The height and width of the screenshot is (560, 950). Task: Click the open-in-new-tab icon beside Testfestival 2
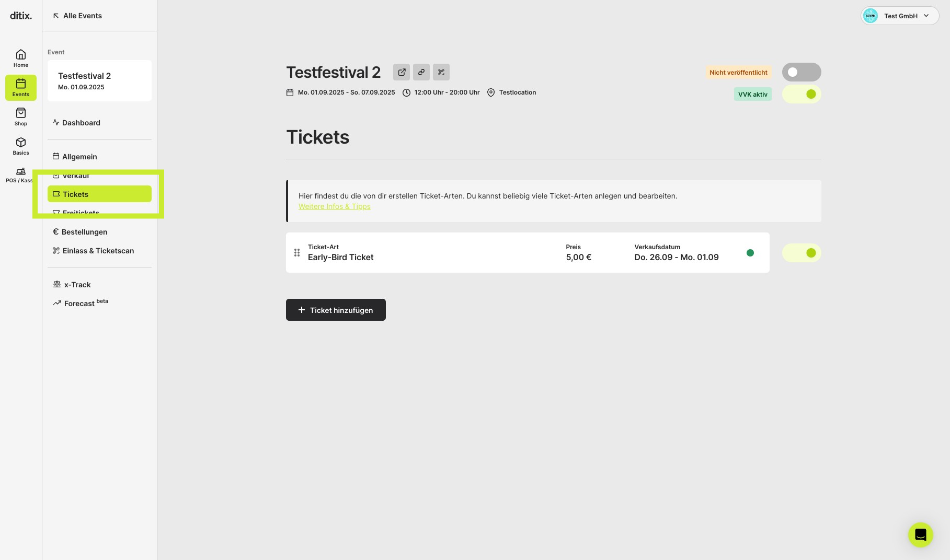pyautogui.click(x=402, y=72)
